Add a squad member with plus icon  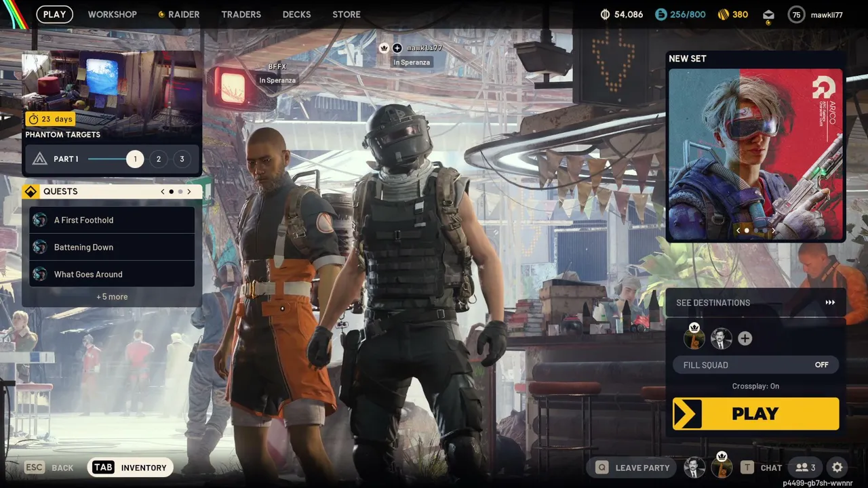(x=745, y=338)
